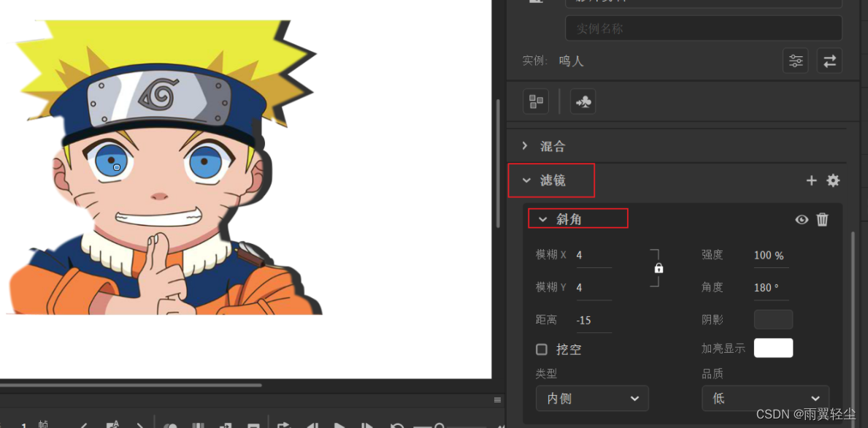This screenshot has width=868, height=428.
Task: Click the 鸣人 instance name text
Action: (x=572, y=61)
